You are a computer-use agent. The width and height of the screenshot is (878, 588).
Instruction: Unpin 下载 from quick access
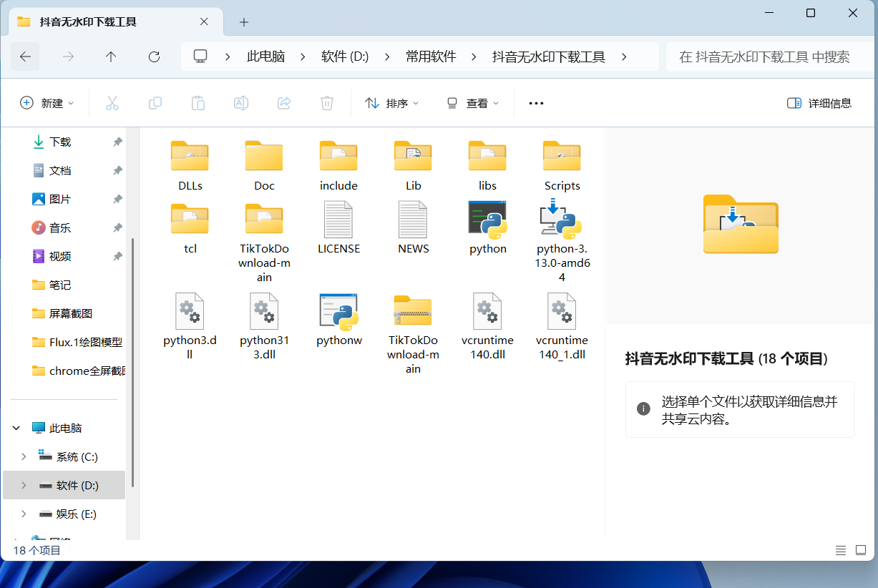point(117,142)
